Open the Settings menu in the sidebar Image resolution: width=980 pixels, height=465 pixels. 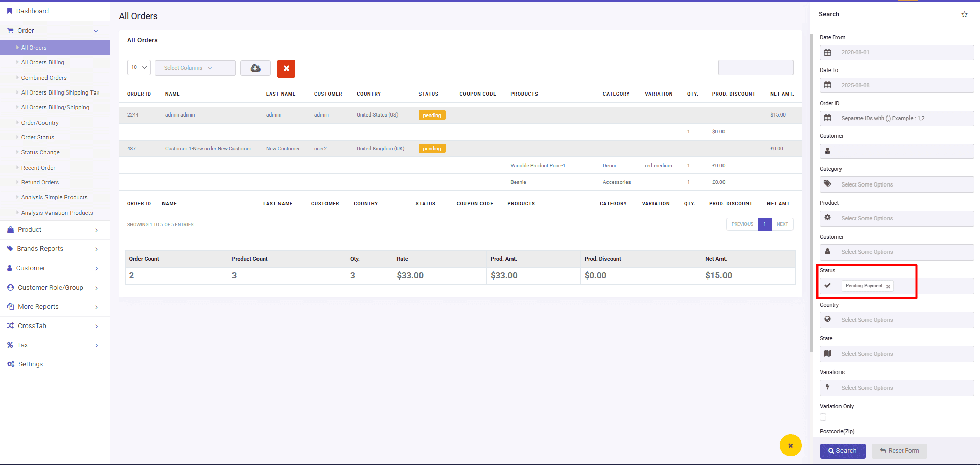click(x=30, y=364)
